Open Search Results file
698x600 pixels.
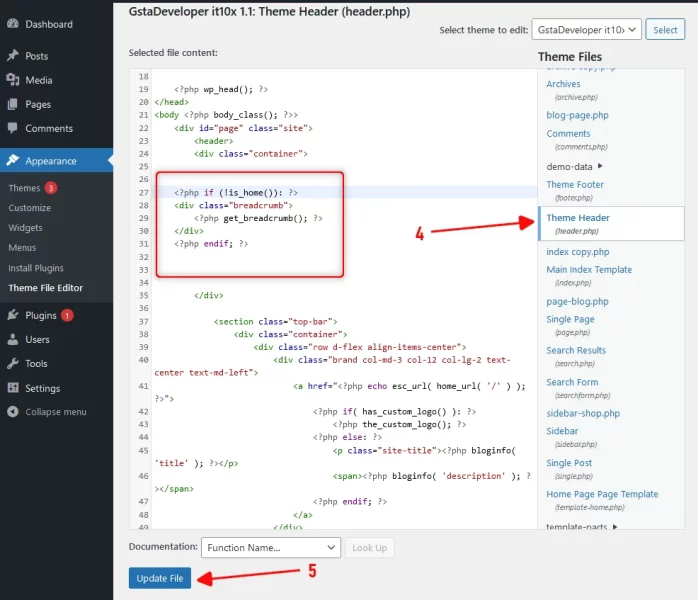(x=576, y=350)
